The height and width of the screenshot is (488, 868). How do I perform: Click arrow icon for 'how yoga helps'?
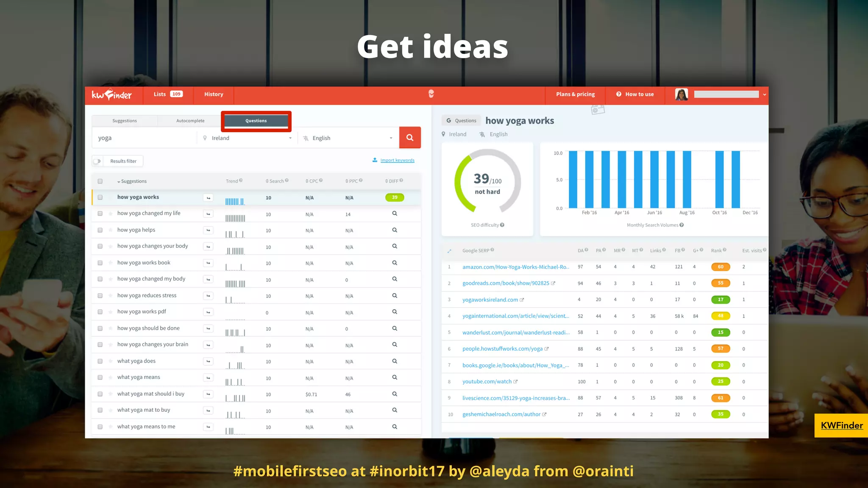(x=208, y=230)
